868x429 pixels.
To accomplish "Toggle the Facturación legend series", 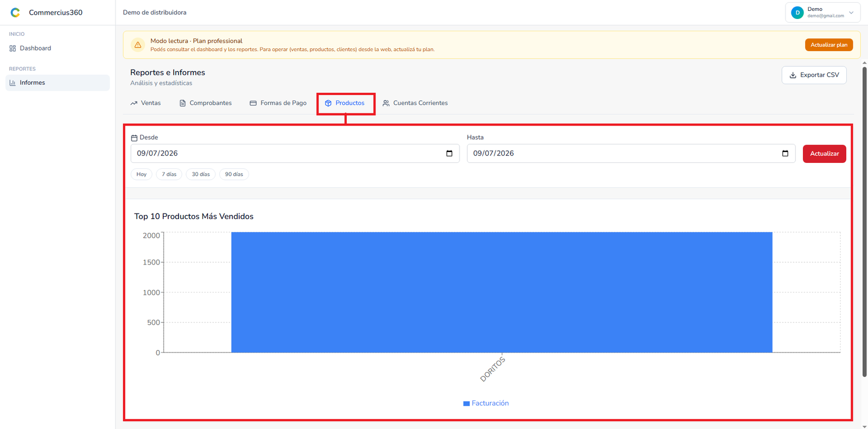I will tap(486, 403).
